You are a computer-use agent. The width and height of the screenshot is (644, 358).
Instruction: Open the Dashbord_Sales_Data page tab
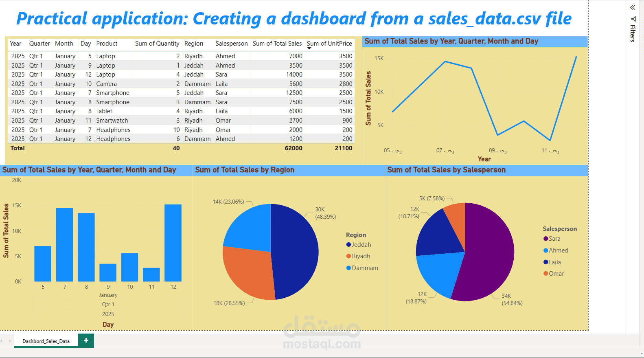click(46, 341)
